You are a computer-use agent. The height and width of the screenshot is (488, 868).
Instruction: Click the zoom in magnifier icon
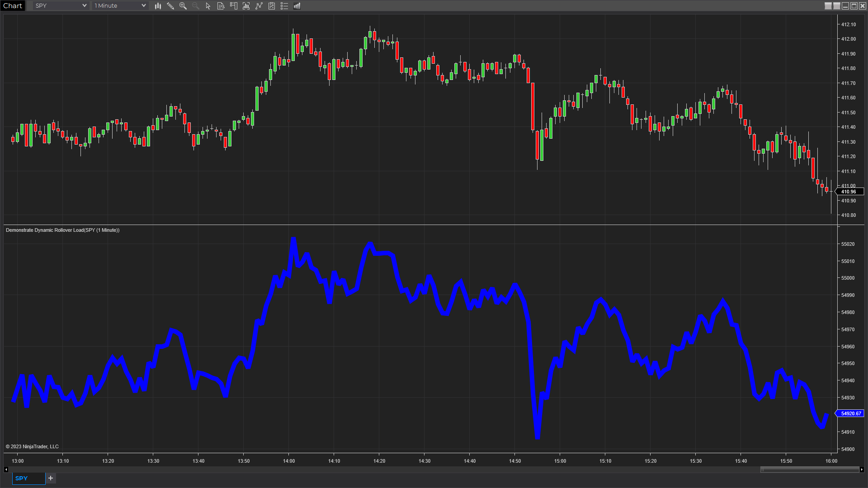click(183, 6)
